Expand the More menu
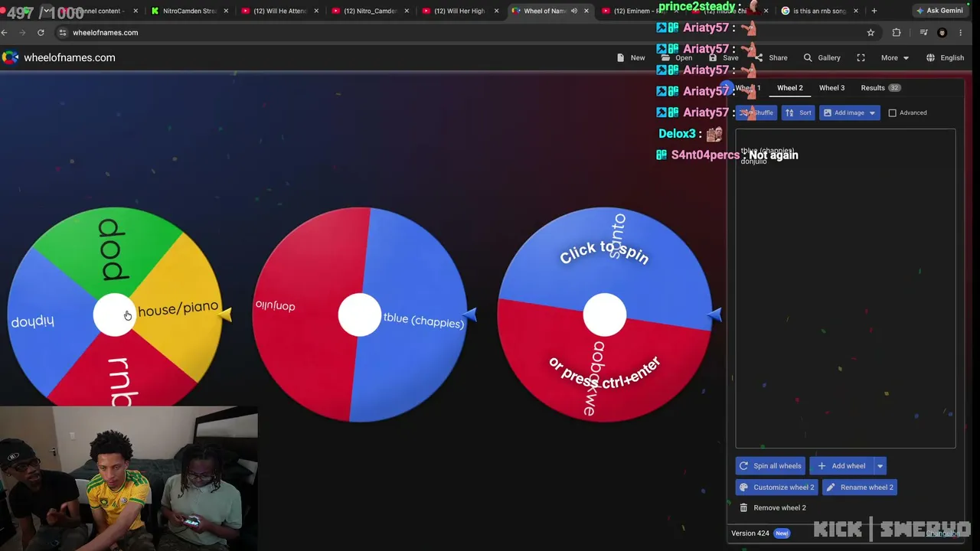Screen dimensions: 980x551 (x=894, y=58)
